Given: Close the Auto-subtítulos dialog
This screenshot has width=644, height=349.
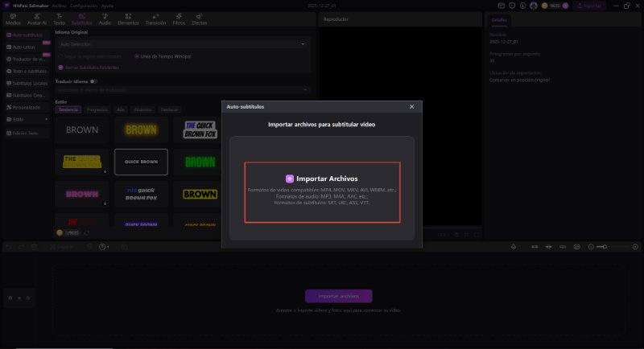Looking at the screenshot, I should click(x=411, y=106).
